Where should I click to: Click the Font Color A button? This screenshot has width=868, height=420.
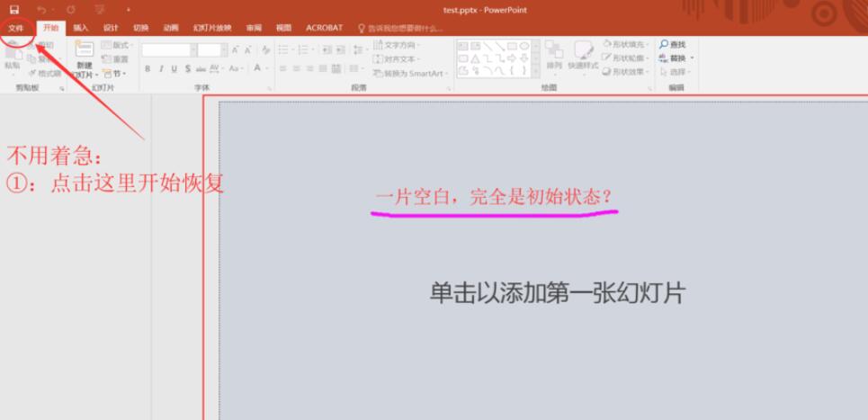[x=257, y=68]
